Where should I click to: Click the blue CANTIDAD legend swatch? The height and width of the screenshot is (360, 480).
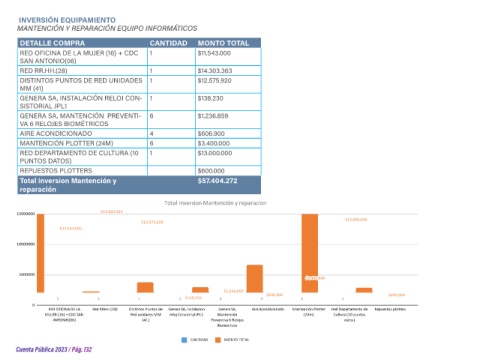(184, 340)
